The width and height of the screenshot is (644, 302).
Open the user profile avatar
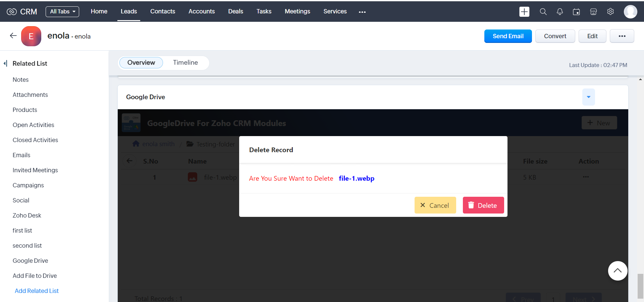(x=630, y=12)
